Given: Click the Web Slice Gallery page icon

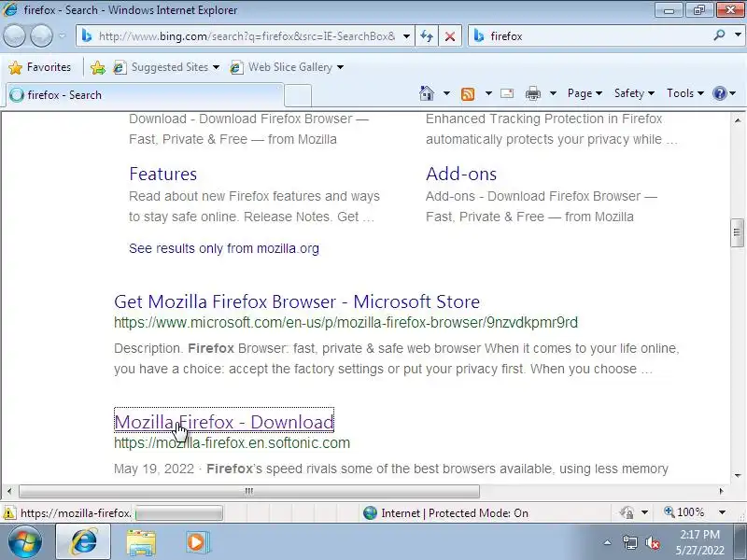Looking at the screenshot, I should pos(236,67).
